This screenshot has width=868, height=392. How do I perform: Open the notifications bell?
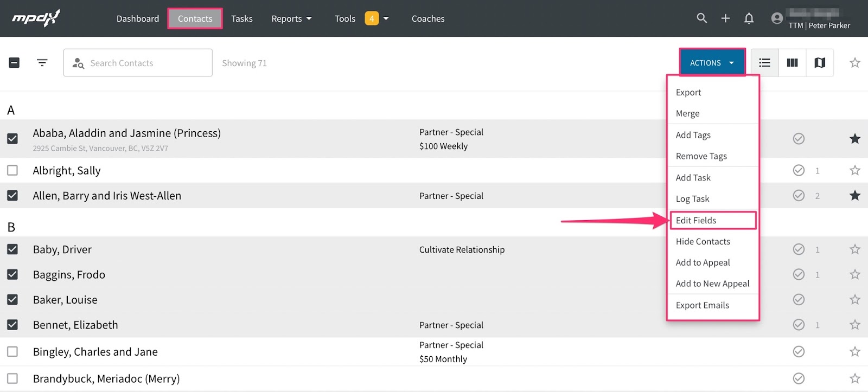749,18
